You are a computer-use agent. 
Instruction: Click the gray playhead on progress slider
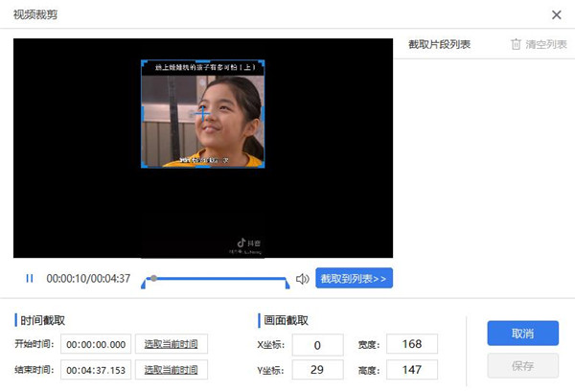154,278
